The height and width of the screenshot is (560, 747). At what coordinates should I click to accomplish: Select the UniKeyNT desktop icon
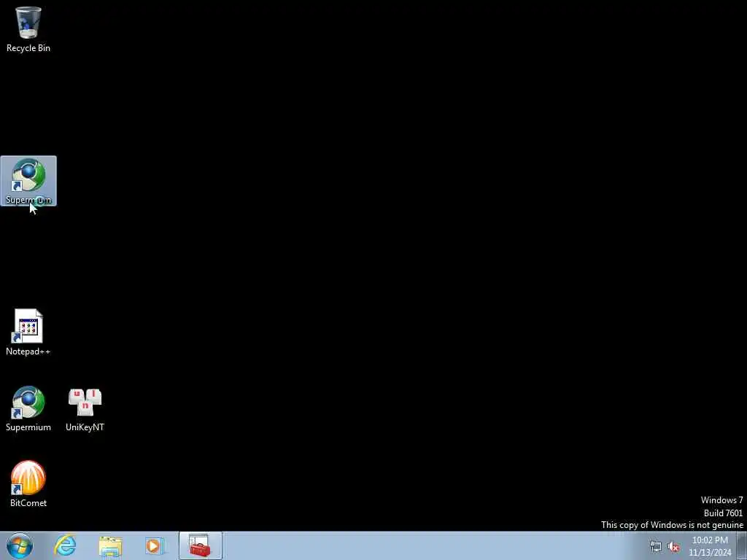coord(85,408)
